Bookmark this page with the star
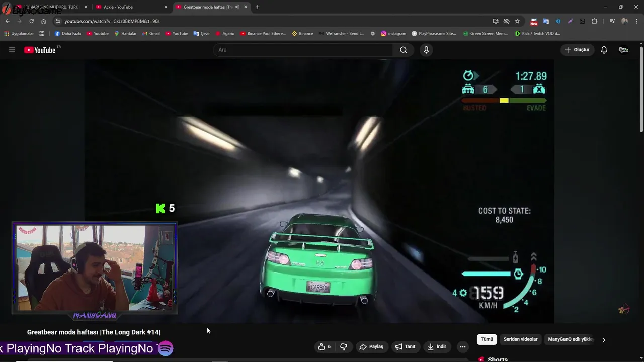Screen dimensions: 644x362 click(x=517, y=21)
